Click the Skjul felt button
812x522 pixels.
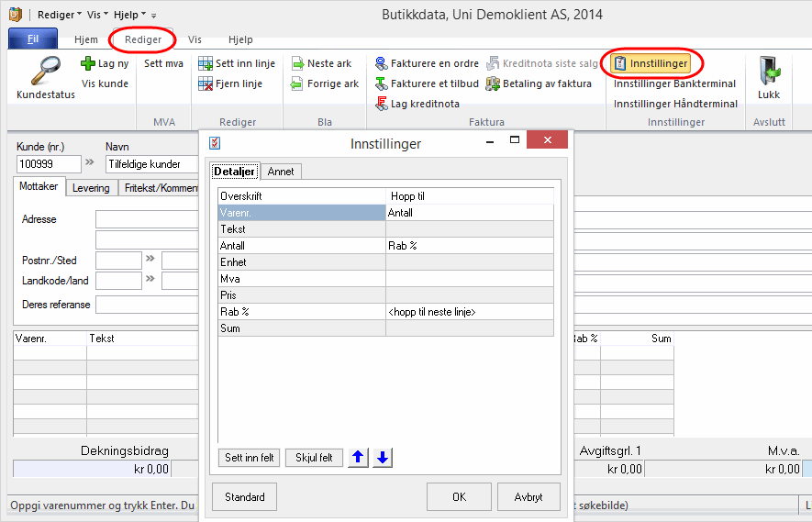coord(314,458)
